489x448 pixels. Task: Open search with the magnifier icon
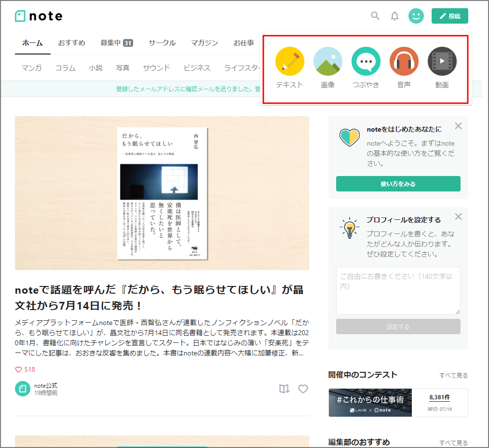click(x=375, y=16)
